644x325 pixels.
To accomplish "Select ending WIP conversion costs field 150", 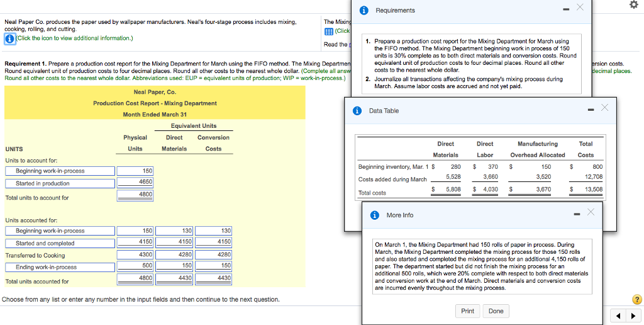I will [214, 266].
